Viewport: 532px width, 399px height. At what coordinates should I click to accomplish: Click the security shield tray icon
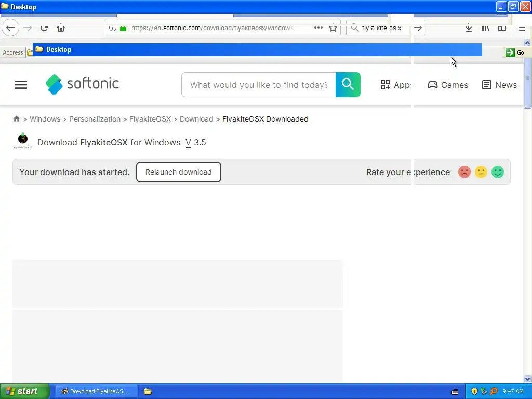click(474, 391)
